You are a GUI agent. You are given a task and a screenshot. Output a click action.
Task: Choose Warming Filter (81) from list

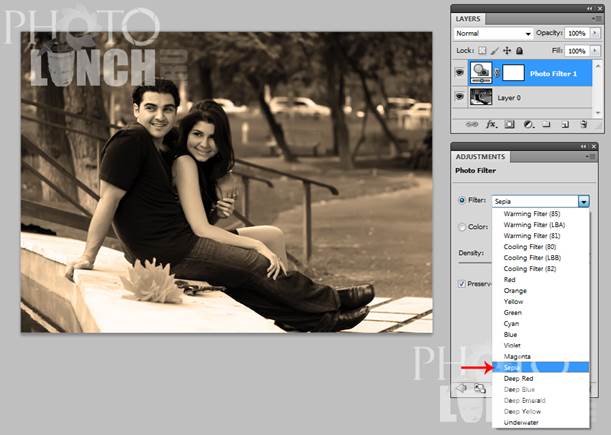[x=540, y=236]
